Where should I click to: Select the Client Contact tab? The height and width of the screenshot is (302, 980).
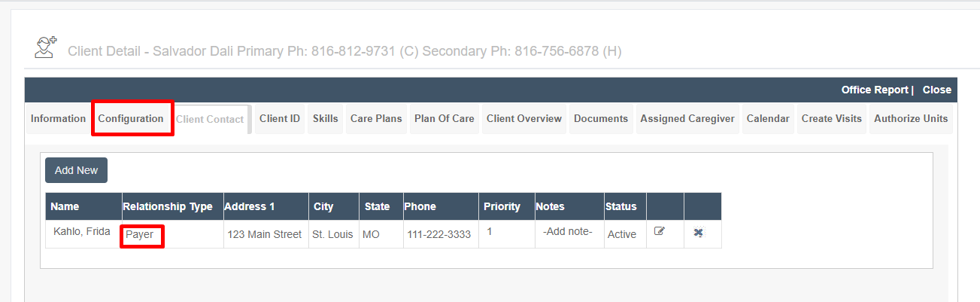coord(210,120)
